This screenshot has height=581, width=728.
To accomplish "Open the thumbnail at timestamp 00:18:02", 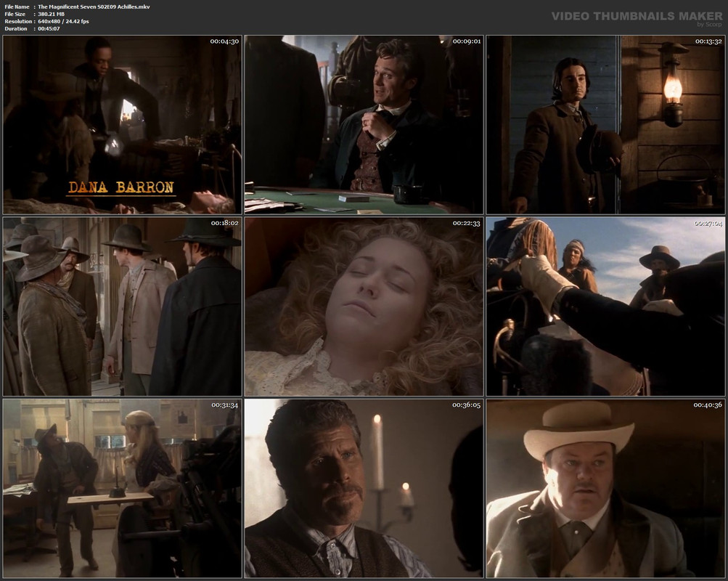I will point(122,306).
